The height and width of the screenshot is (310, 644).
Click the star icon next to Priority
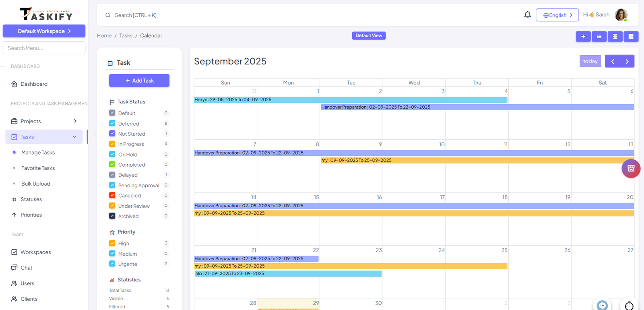click(x=112, y=232)
